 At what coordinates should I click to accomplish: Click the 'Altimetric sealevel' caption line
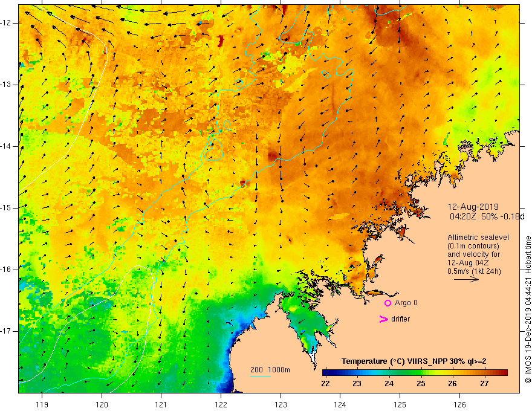click(x=478, y=238)
